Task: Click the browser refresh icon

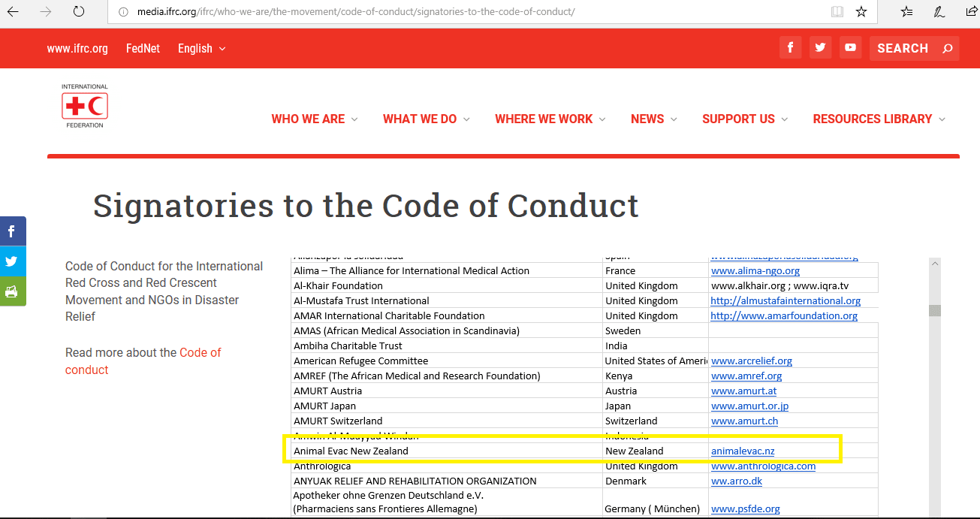Action: pos(79,12)
